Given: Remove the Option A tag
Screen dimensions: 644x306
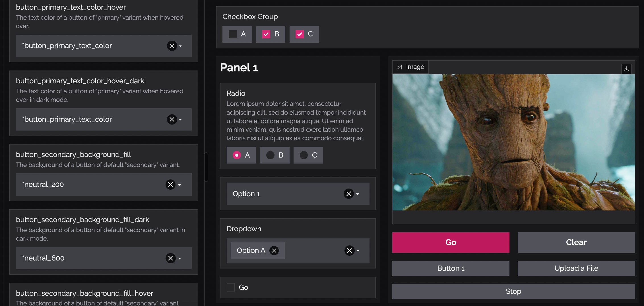Looking at the screenshot, I should [x=274, y=251].
